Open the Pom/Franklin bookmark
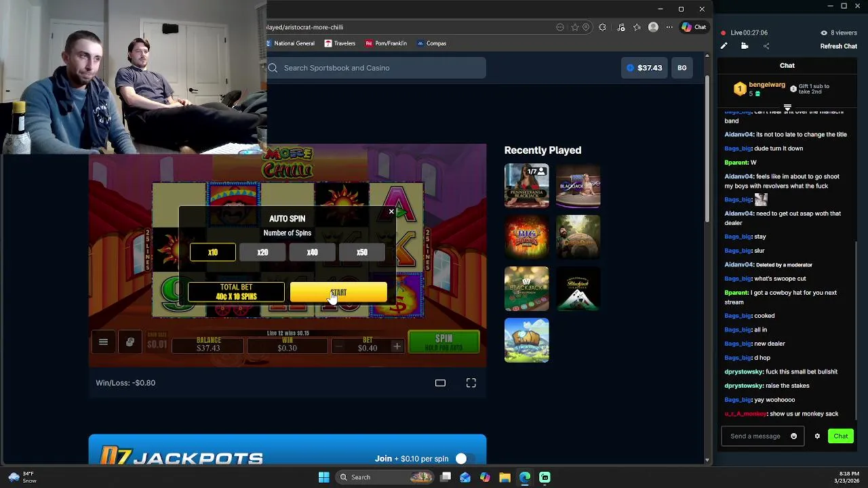 [x=386, y=43]
